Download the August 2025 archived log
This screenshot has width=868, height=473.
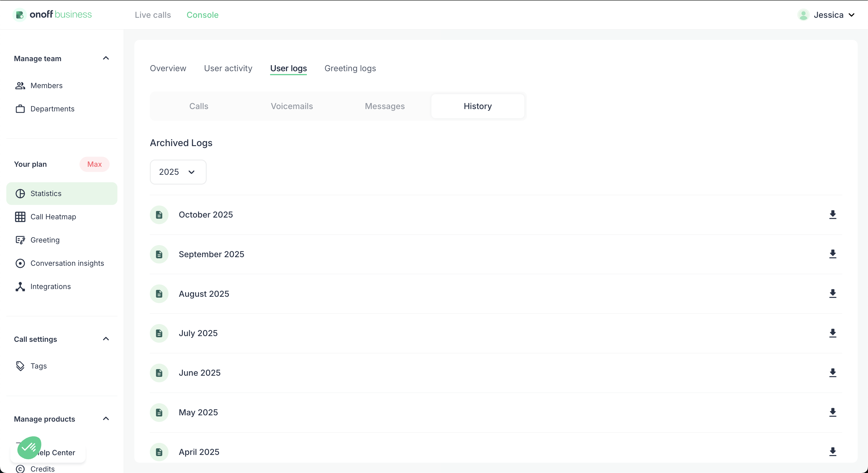(x=833, y=293)
